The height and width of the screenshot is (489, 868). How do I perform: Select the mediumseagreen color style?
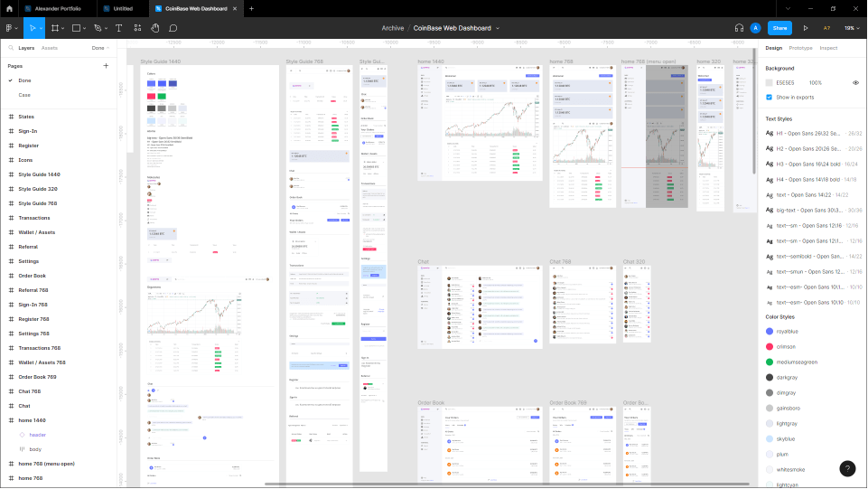point(797,362)
